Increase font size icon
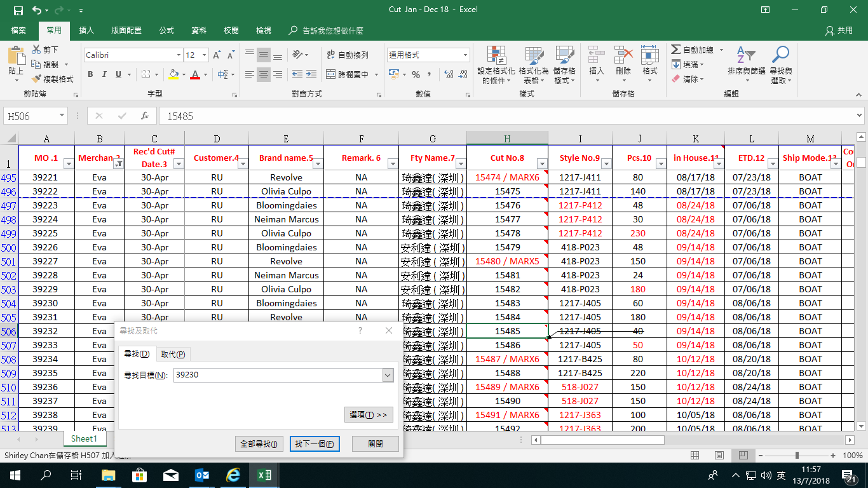868x488 pixels. pos(217,55)
